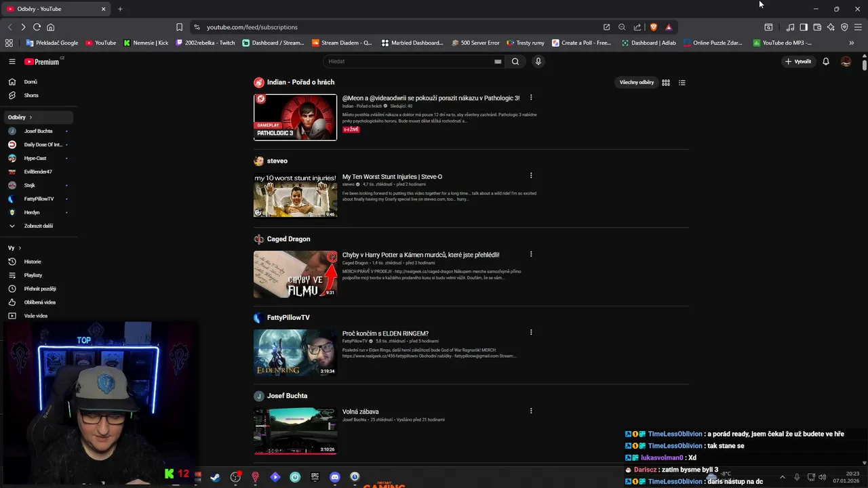Open Domů in the sidebar
Image resolution: width=868 pixels, height=488 pixels.
[31, 82]
